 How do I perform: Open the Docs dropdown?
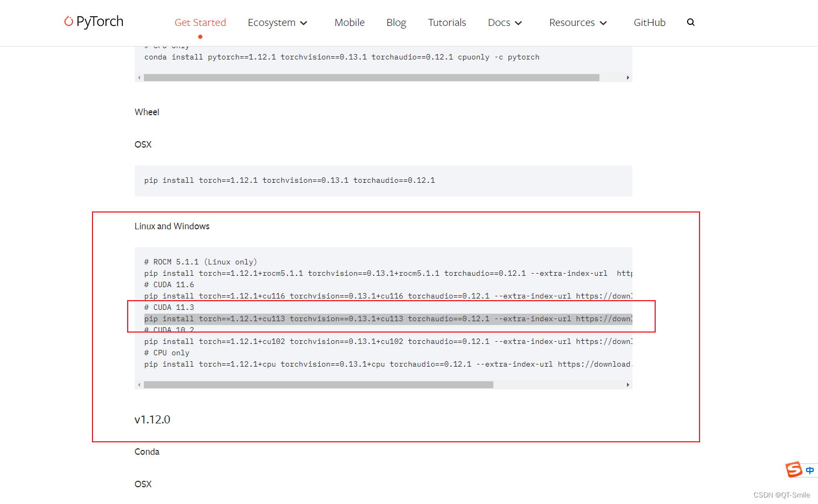click(504, 22)
